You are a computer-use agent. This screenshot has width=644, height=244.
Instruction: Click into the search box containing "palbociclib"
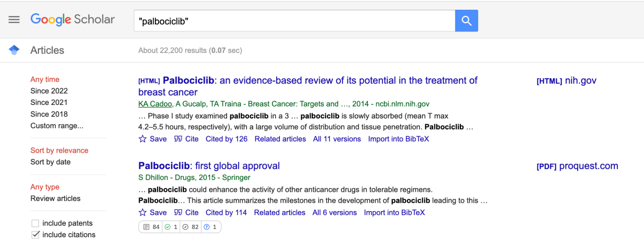tap(294, 21)
